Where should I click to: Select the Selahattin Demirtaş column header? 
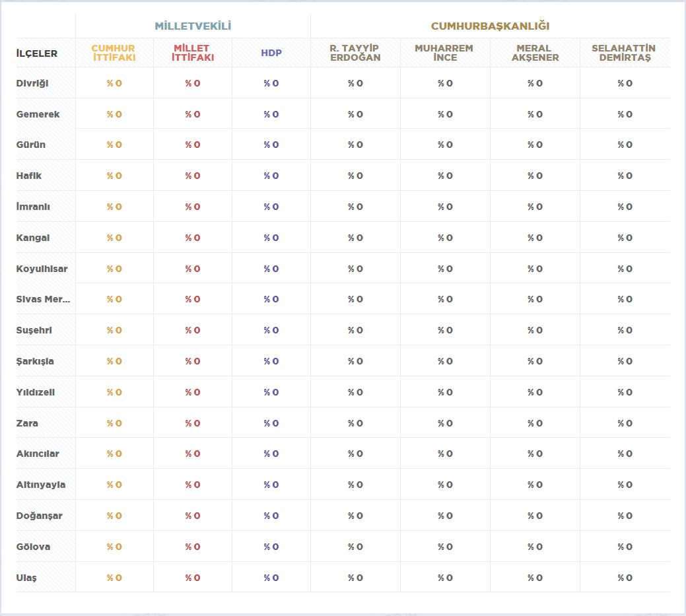624,53
